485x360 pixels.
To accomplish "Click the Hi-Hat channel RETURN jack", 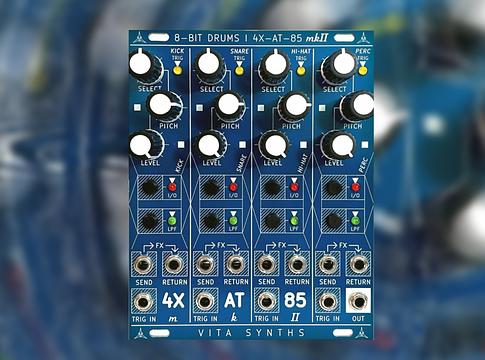I will click(x=297, y=264).
